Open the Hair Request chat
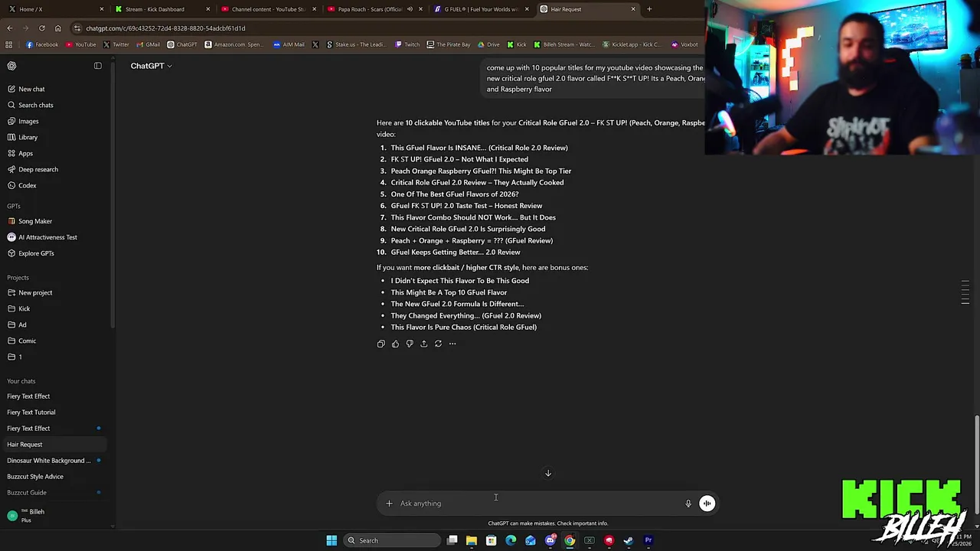Viewport: 980px width, 551px height. [54, 445]
